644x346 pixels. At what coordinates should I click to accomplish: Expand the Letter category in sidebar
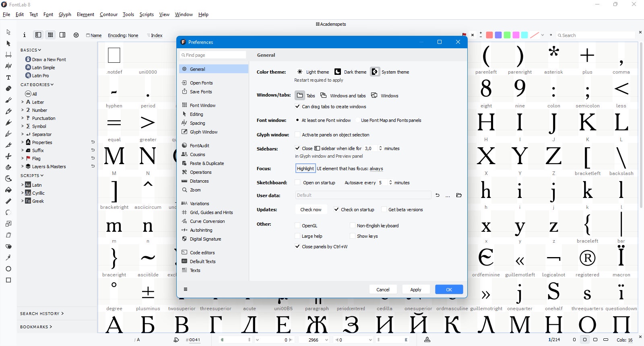pos(22,102)
